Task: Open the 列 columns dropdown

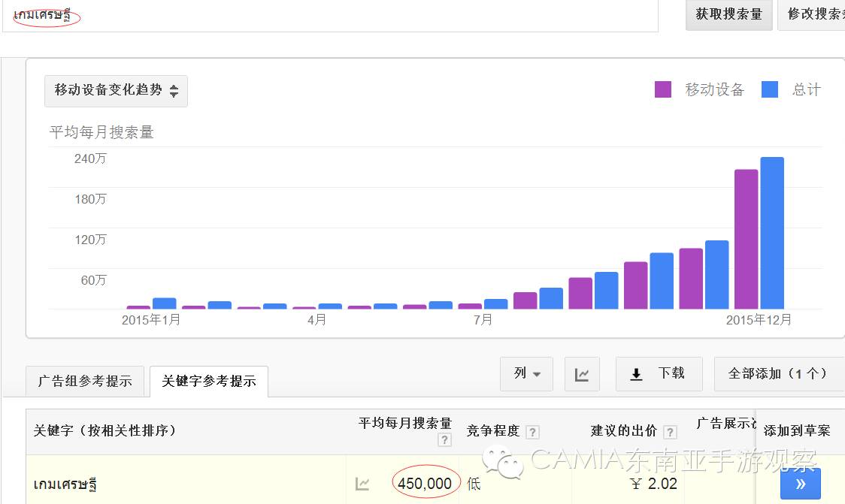Action: (x=526, y=374)
